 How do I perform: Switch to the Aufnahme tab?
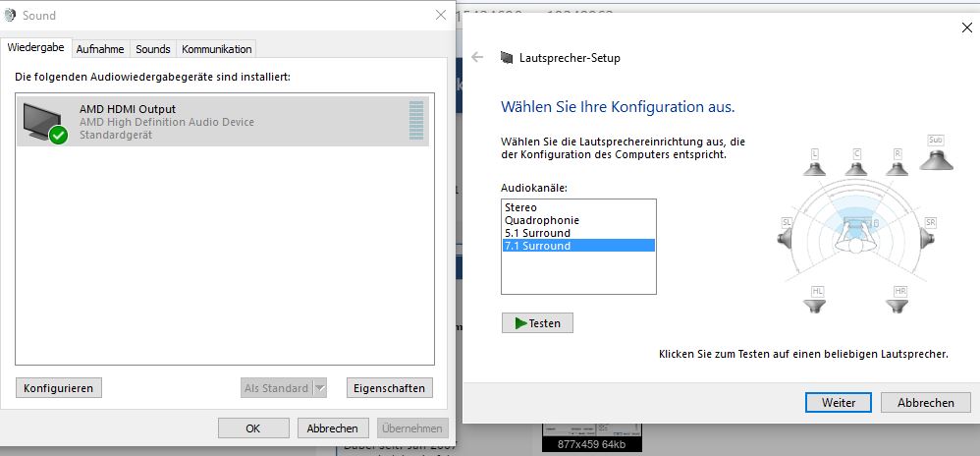click(101, 49)
